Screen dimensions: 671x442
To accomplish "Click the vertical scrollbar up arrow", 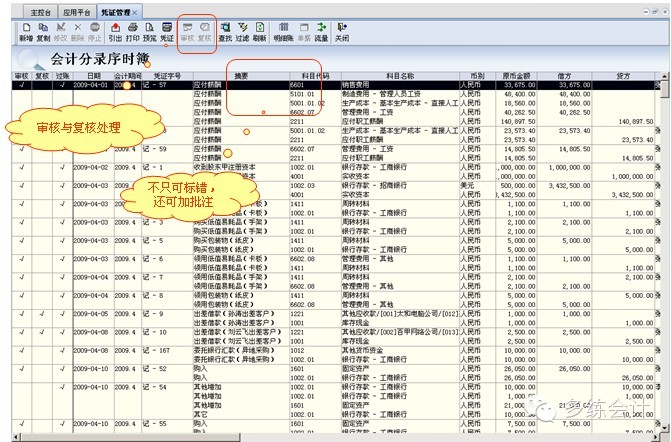I will coord(664,76).
